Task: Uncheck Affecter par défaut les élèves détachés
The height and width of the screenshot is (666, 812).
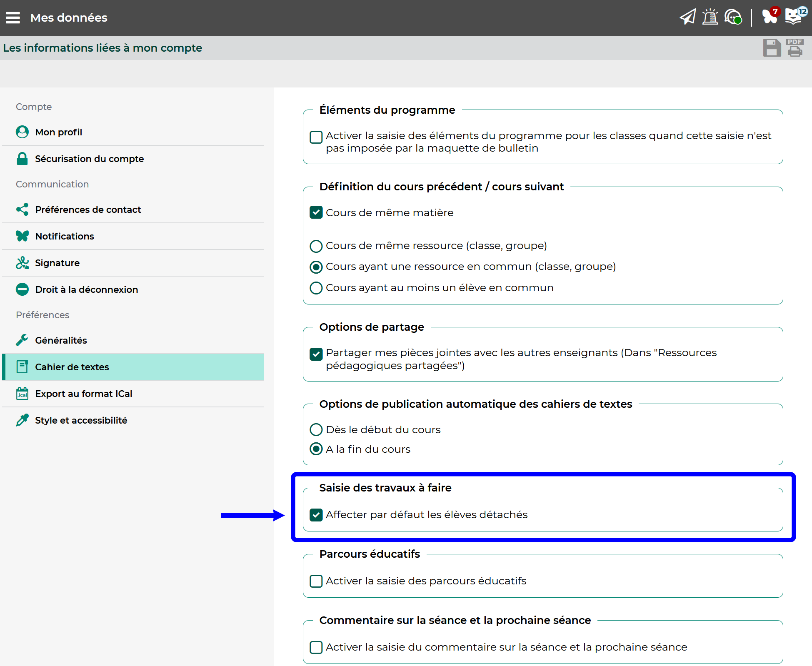Action: 316,515
